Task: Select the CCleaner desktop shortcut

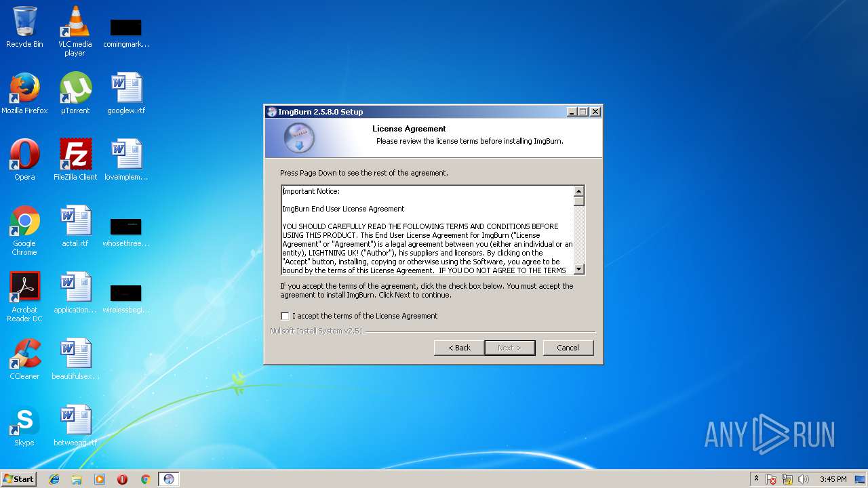Action: (x=24, y=359)
